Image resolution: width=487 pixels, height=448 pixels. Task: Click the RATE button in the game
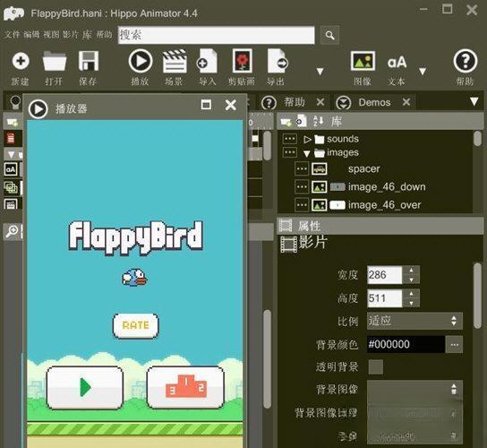(136, 325)
